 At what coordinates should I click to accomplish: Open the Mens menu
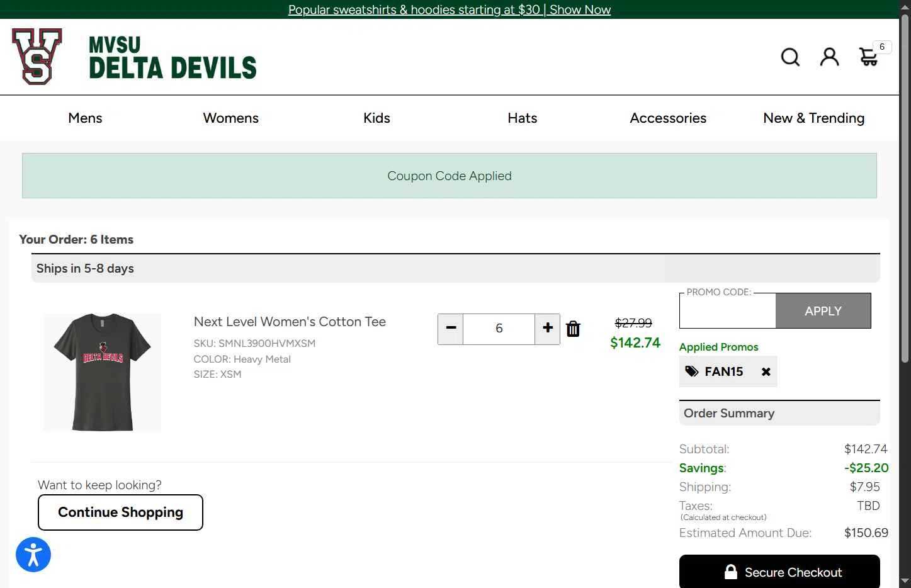coord(85,118)
